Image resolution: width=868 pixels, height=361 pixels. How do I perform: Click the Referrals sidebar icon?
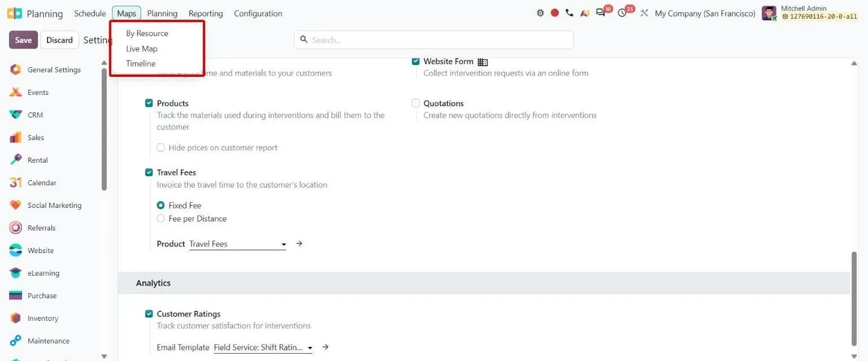coord(16,228)
